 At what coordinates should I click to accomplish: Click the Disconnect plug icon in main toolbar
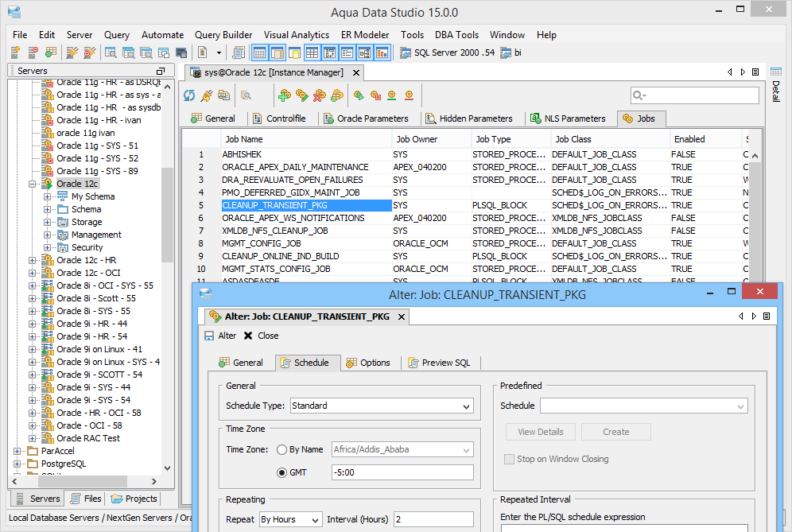pos(90,52)
